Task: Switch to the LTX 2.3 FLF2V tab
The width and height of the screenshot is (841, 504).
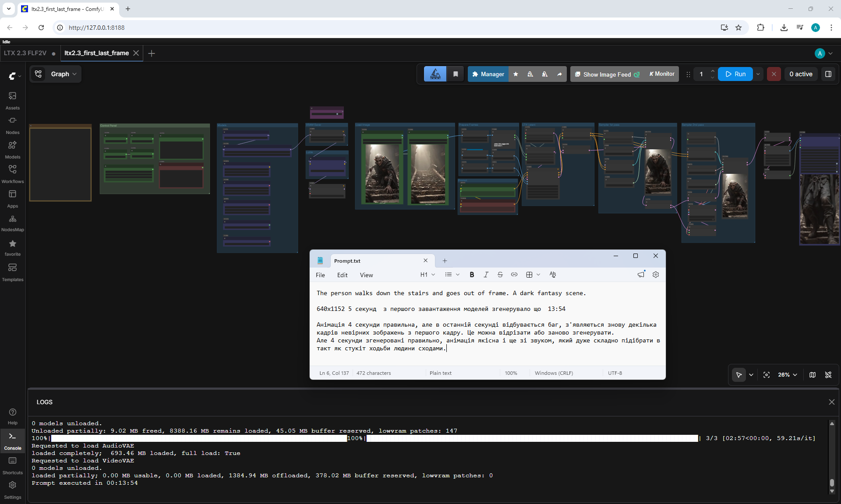Action: pos(25,53)
